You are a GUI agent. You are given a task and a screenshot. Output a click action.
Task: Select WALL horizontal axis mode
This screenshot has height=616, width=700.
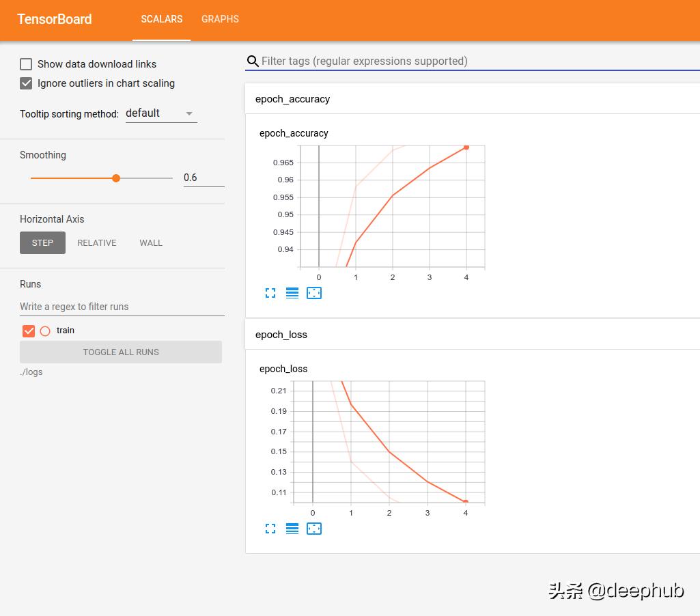click(x=151, y=243)
